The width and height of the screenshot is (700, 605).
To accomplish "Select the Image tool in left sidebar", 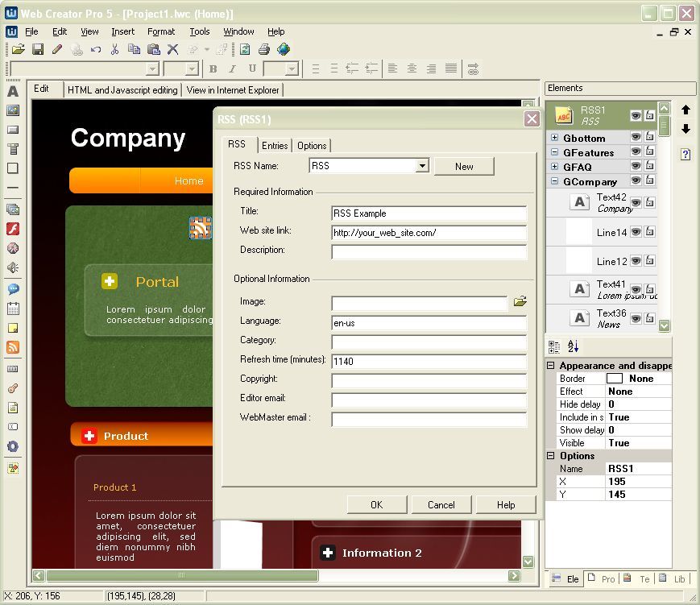I will click(x=13, y=110).
